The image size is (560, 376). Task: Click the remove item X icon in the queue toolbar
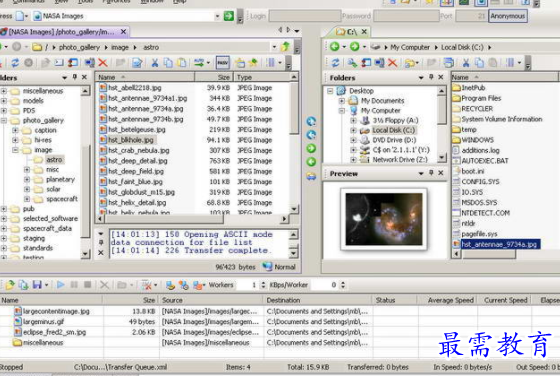104,285
